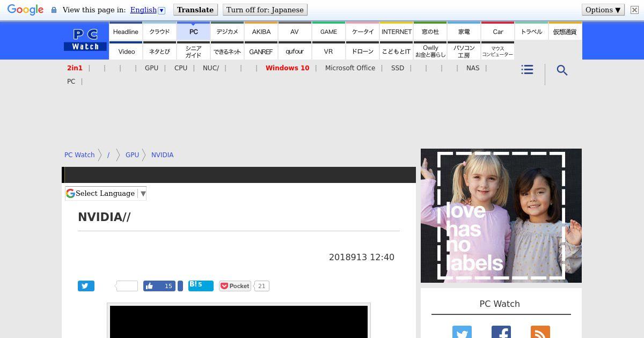Open the 家電 tab

[x=464, y=32]
